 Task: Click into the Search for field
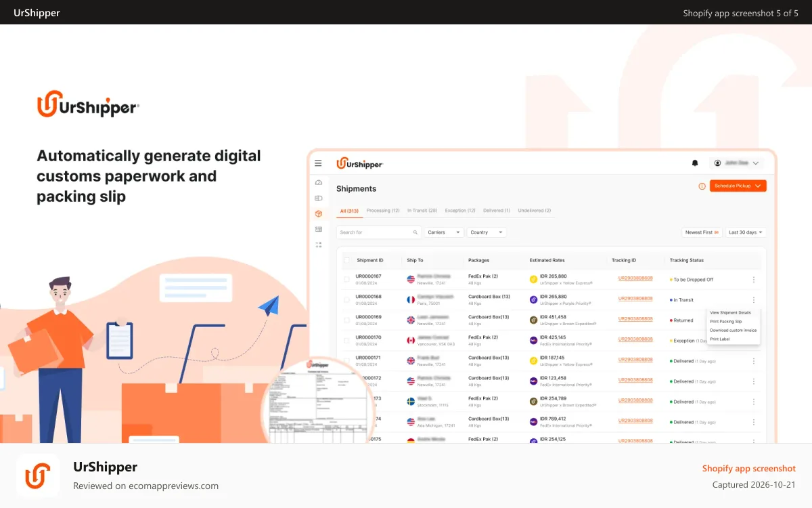379,232
